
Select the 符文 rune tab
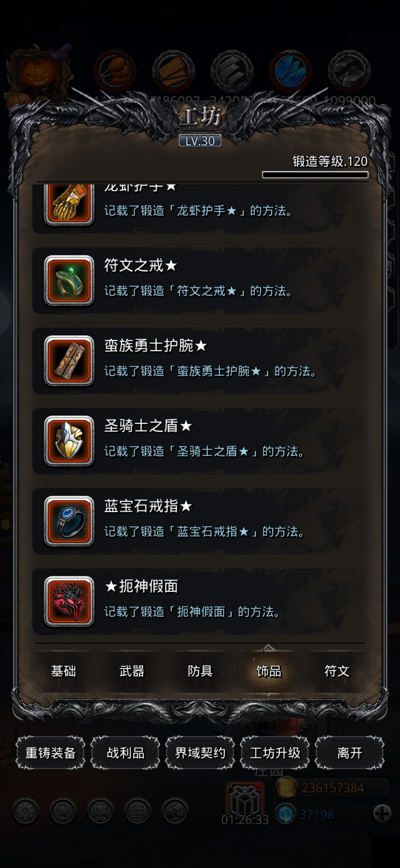337,671
